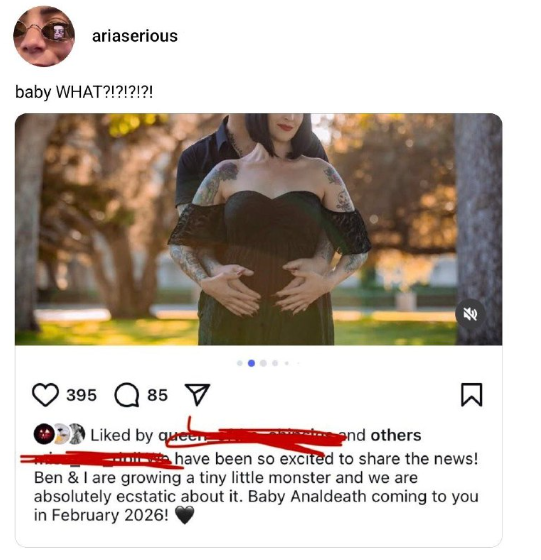This screenshot has width=541, height=560.
Task: Click the post caption about February 2026
Action: coord(256,487)
